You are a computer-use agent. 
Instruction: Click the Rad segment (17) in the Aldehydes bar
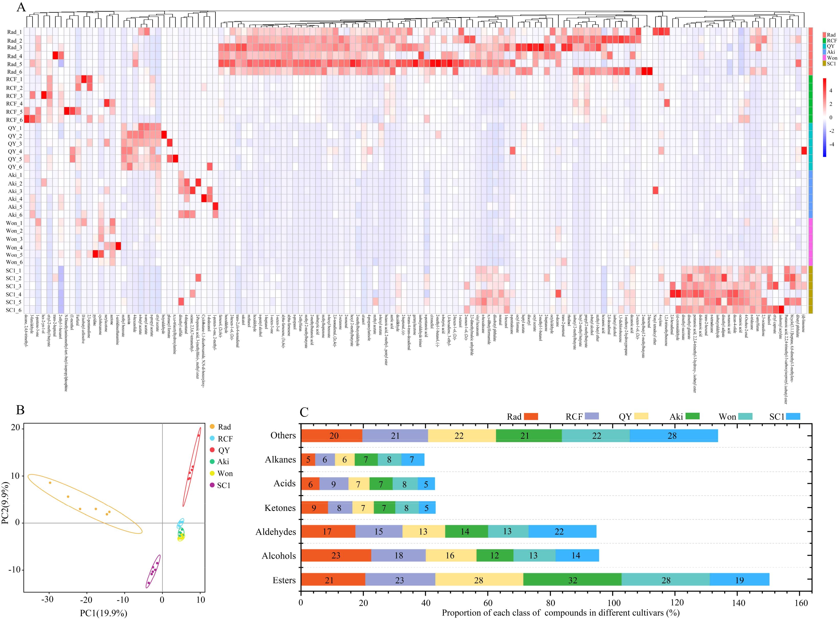328,532
